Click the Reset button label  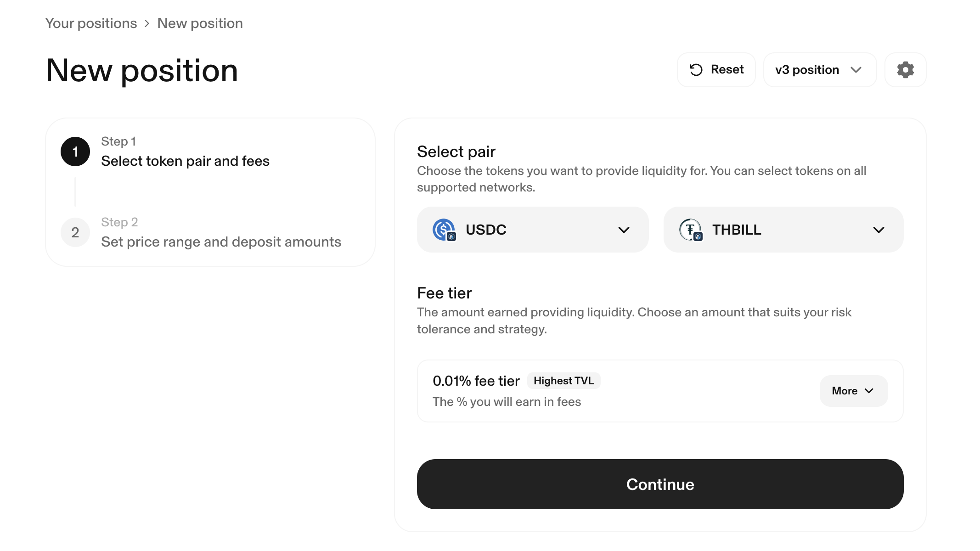pos(727,70)
